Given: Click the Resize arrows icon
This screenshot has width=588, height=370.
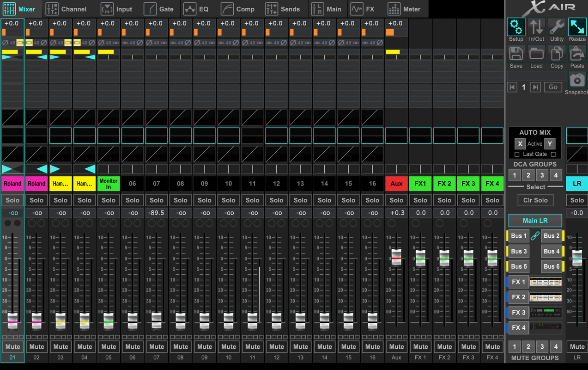Looking at the screenshot, I should point(577,27).
